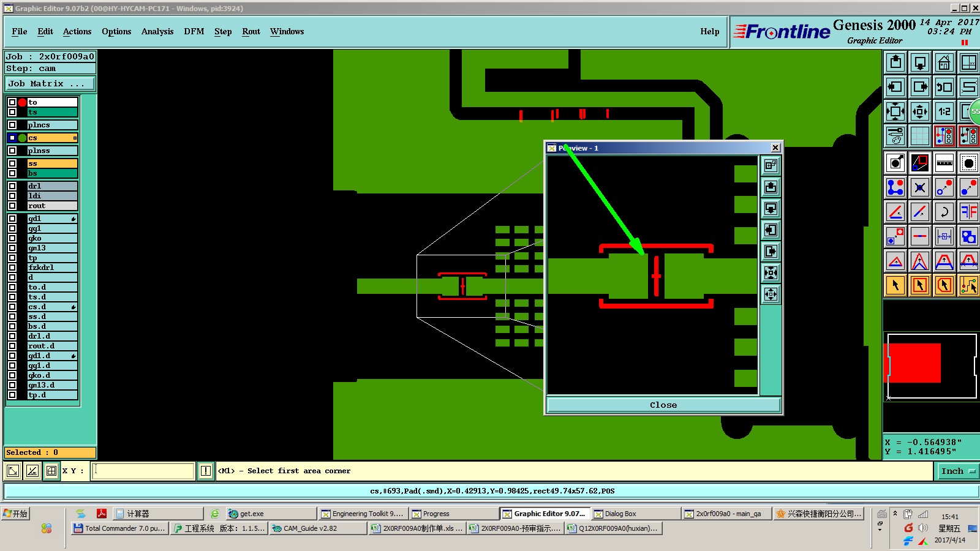Screen dimensions: 980x551
Task: Open the DFM menu
Action: coord(194,31)
